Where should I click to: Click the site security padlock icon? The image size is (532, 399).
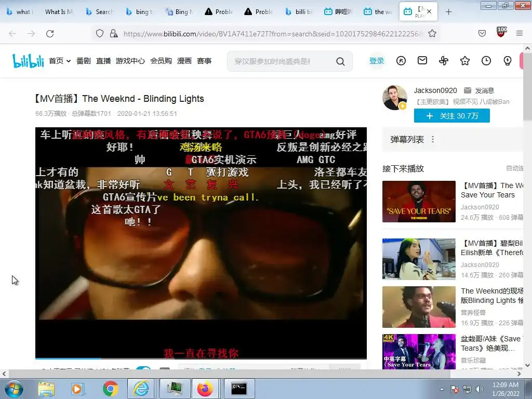pyautogui.click(x=114, y=34)
